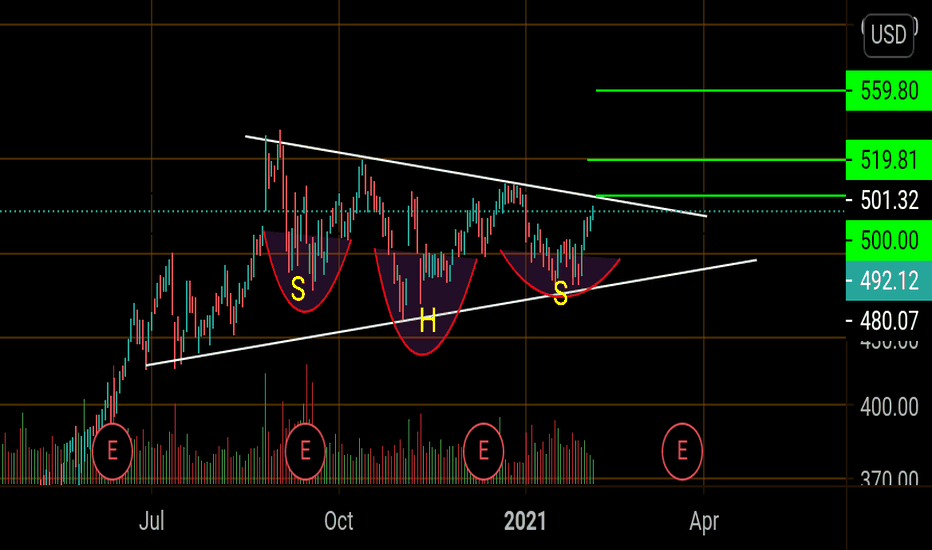This screenshot has width=932, height=550.
Task: Click the 370.00 price axis label
Action: 889,478
